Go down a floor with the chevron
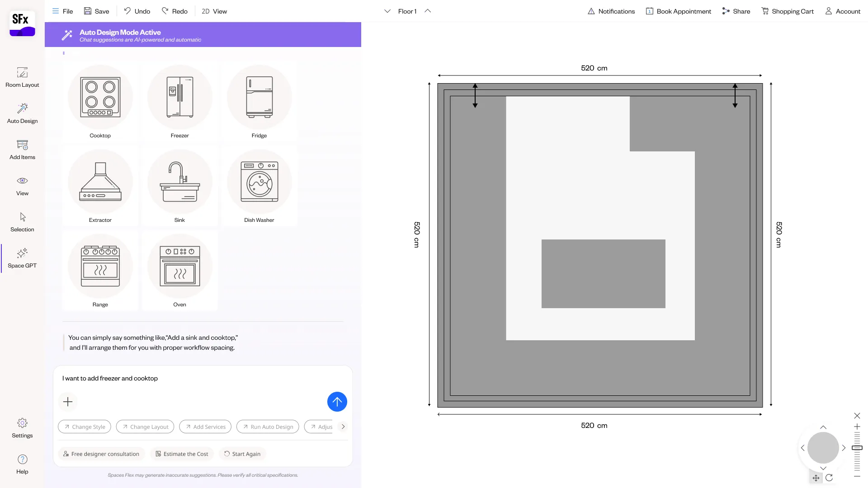 [x=387, y=11]
